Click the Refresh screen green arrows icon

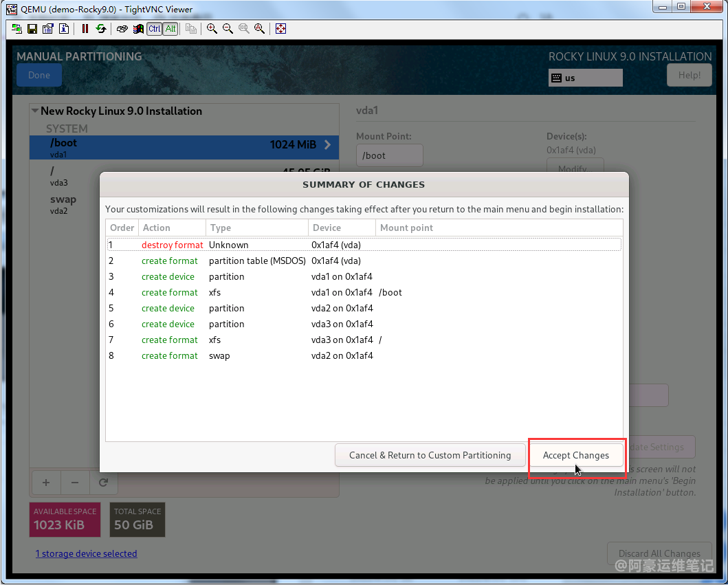point(101,29)
